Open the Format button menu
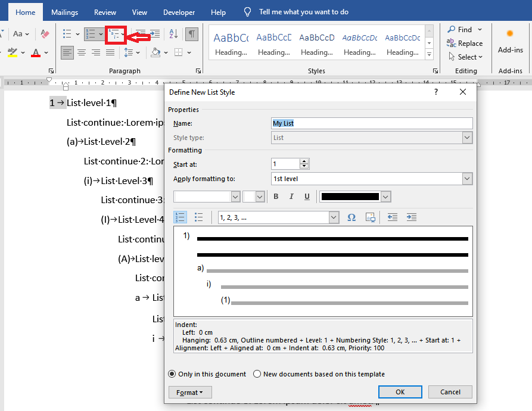The width and height of the screenshot is (532, 411). pos(190,393)
